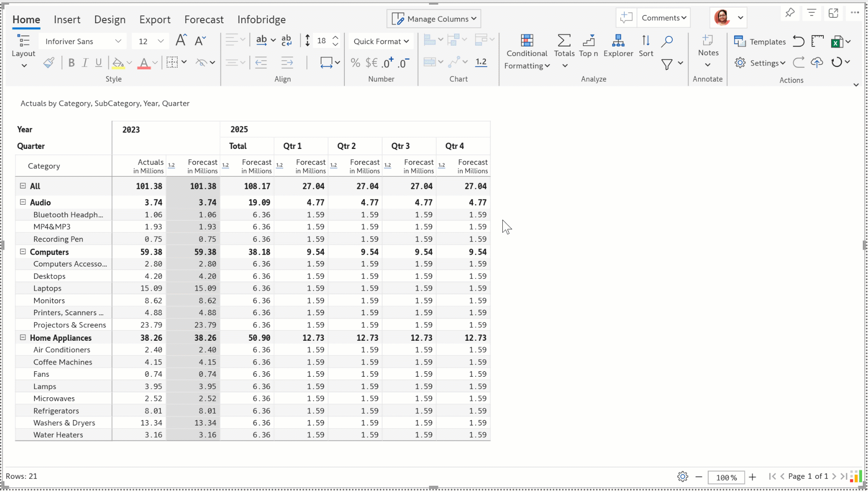Click the Totals sigma icon
Viewport: 868px width, 492px height.
click(x=564, y=41)
